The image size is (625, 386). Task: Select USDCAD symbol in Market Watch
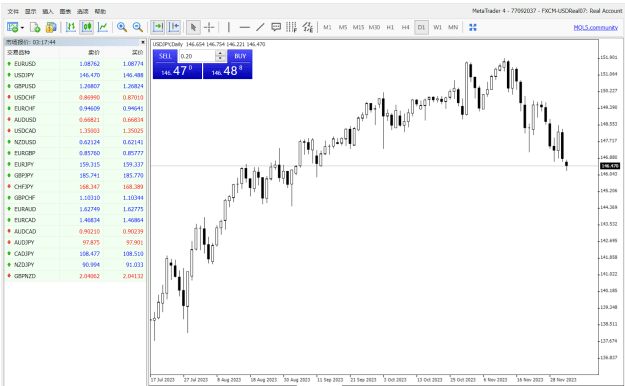pos(25,130)
